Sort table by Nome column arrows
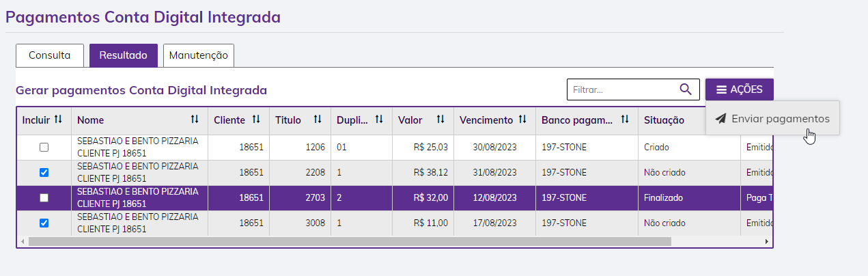This screenshot has height=276, width=868. point(195,120)
